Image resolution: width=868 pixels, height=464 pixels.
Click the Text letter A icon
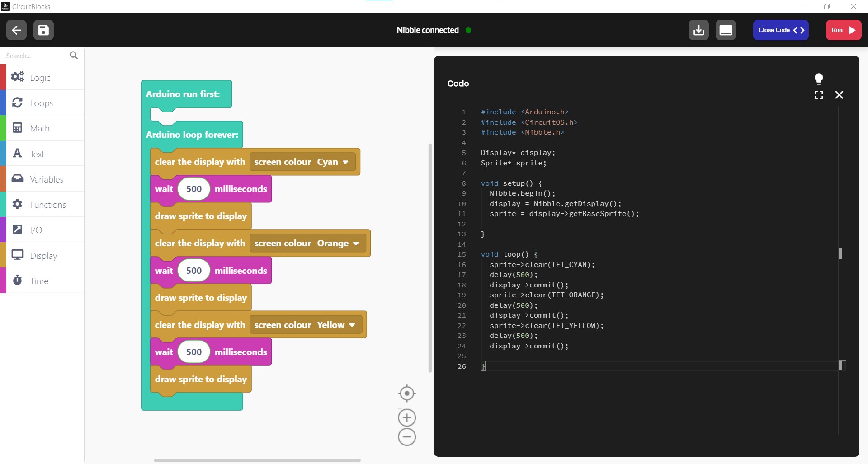(17, 153)
